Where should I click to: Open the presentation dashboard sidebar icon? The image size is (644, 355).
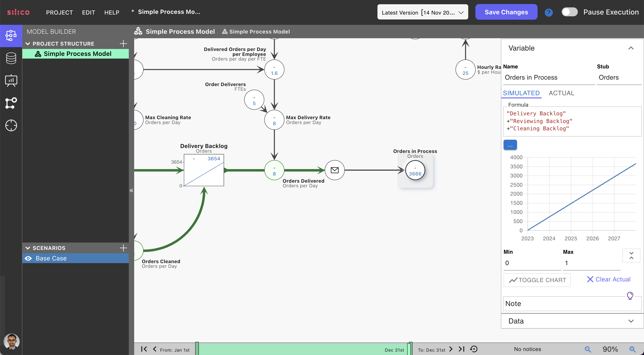pyautogui.click(x=11, y=80)
